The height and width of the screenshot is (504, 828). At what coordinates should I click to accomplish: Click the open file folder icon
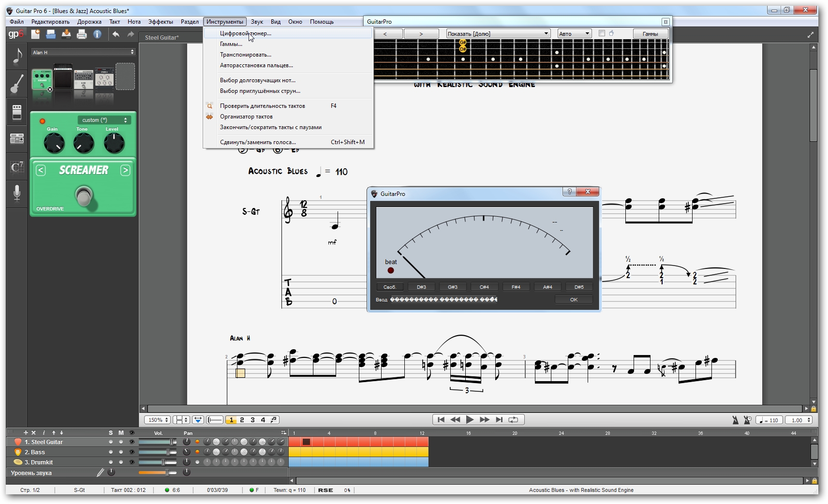[51, 34]
